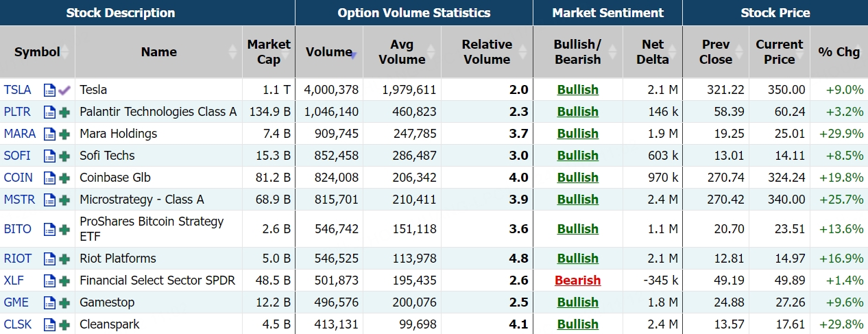Open the document icon next to TSLA
The width and height of the screenshot is (868, 334).
tap(49, 90)
